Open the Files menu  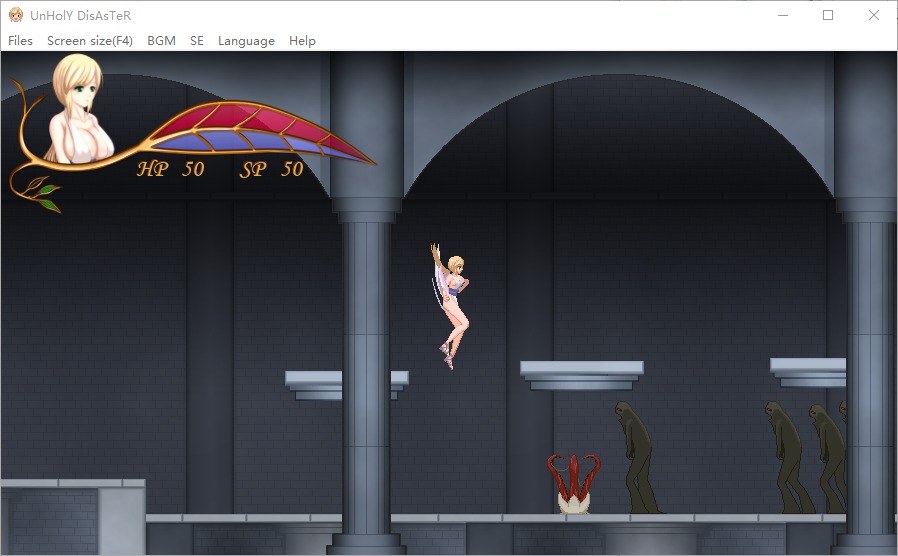[20, 41]
